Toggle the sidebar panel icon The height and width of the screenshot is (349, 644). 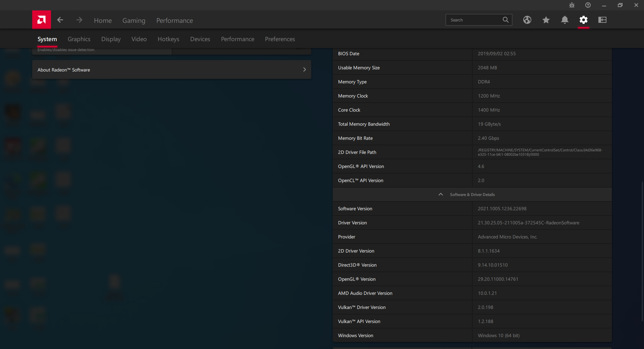[x=602, y=20]
